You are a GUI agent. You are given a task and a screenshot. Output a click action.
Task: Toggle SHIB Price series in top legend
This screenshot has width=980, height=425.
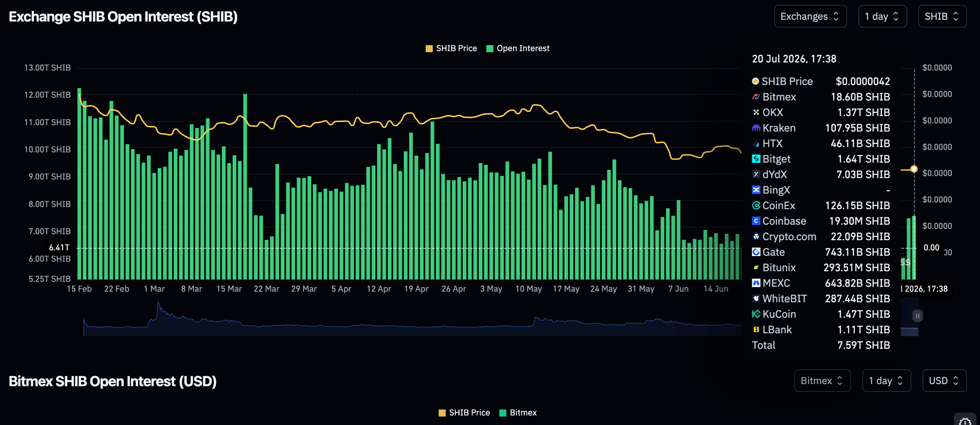(x=451, y=48)
